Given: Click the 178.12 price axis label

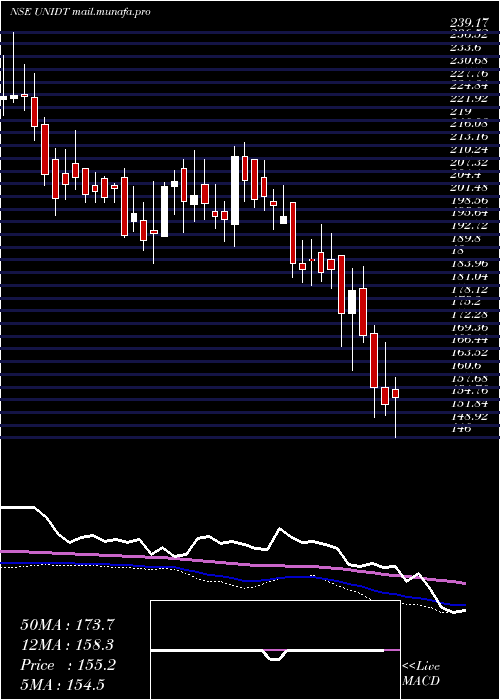Looking at the screenshot, I should point(469,289).
